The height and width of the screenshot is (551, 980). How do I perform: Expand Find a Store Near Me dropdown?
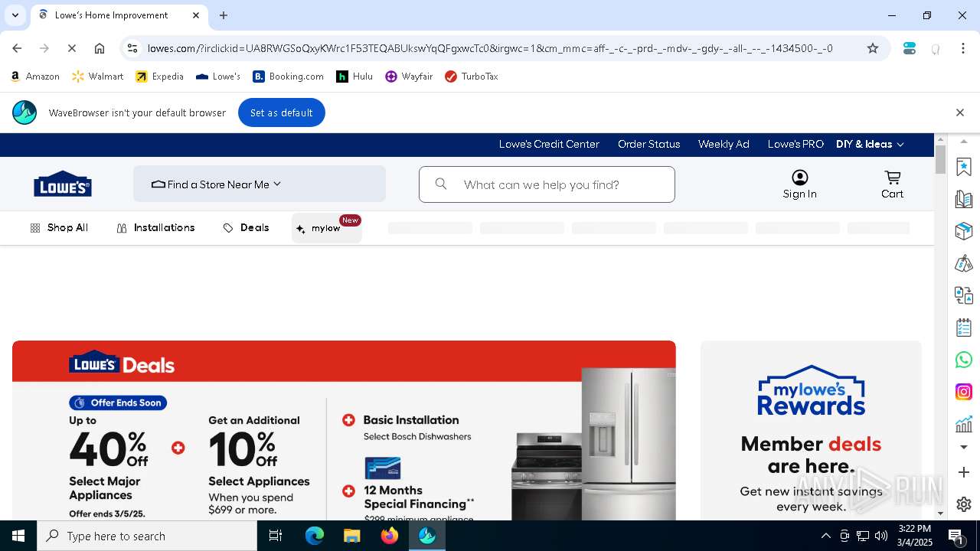pos(260,184)
